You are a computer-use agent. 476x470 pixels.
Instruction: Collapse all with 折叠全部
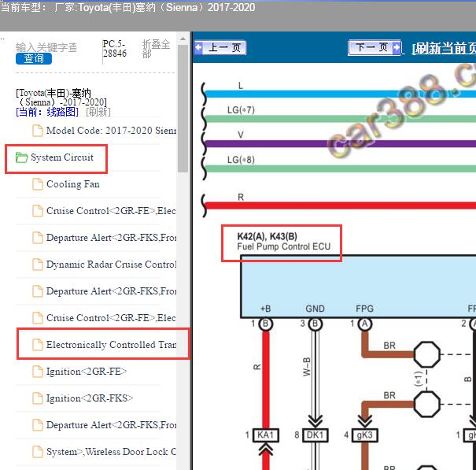156,49
